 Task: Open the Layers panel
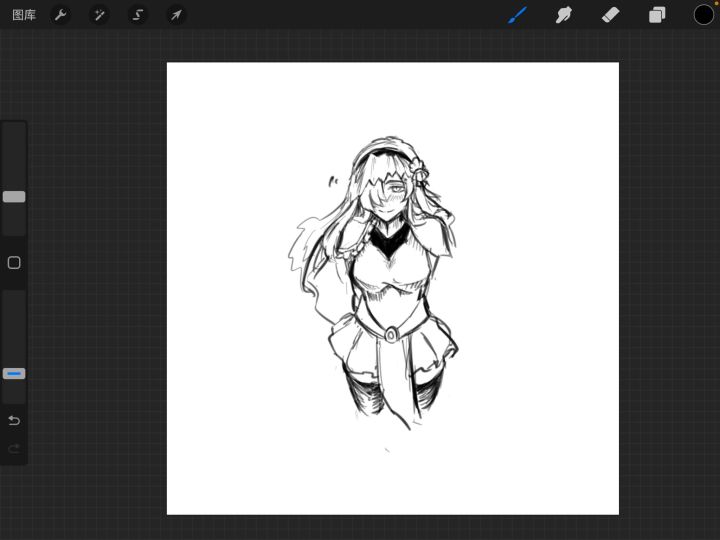[x=657, y=15]
